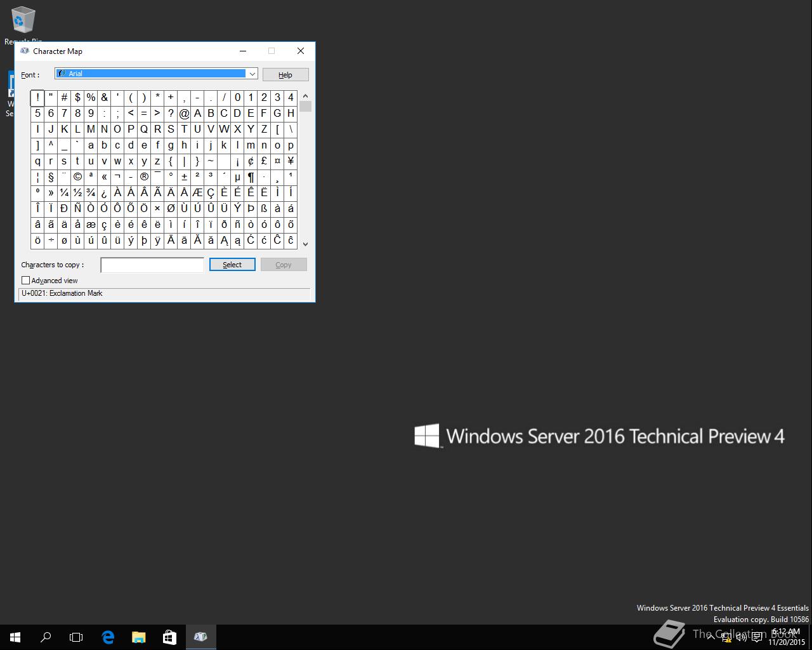The image size is (812, 650).
Task: Select the æ lowercase character
Action: [91, 224]
